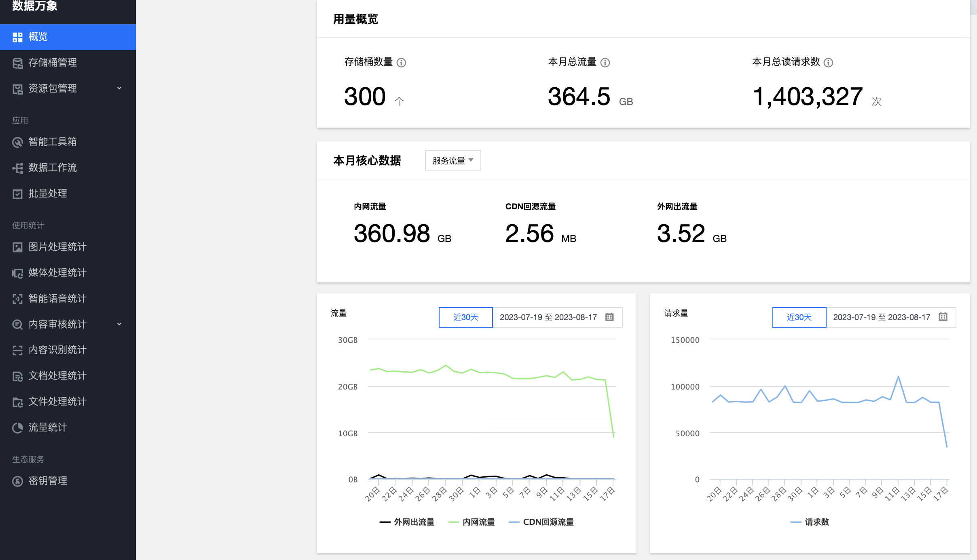Expand the 内容审核统计 submenu chevron
This screenshot has height=560, width=977.
tap(119, 324)
